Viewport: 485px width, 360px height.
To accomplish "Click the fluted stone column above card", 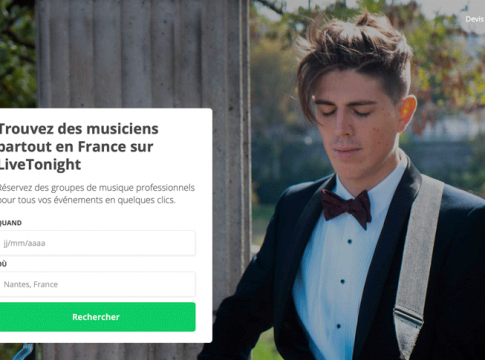I will tap(143, 53).
